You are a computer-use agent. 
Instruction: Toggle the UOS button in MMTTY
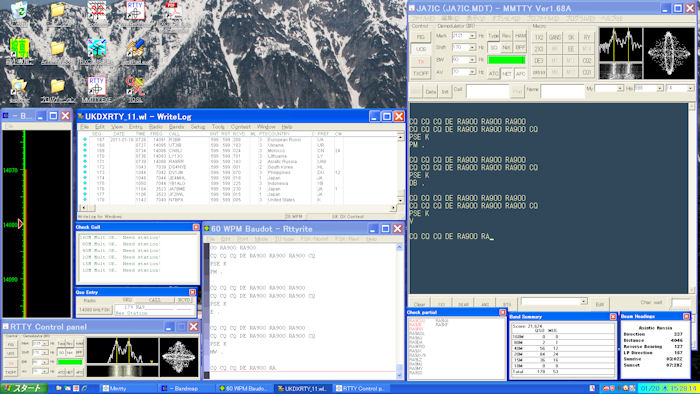421,49
